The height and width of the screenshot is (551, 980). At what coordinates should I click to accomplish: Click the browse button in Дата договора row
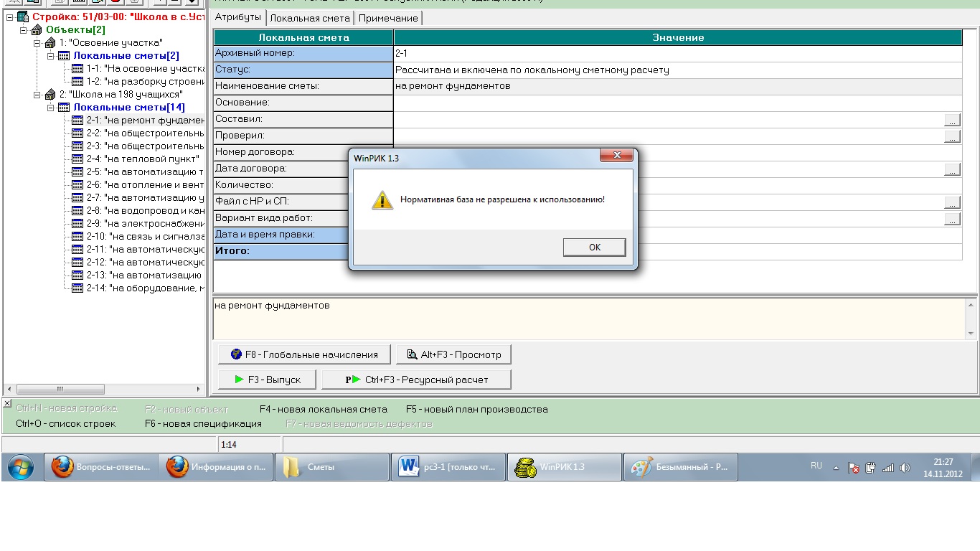pyautogui.click(x=952, y=169)
